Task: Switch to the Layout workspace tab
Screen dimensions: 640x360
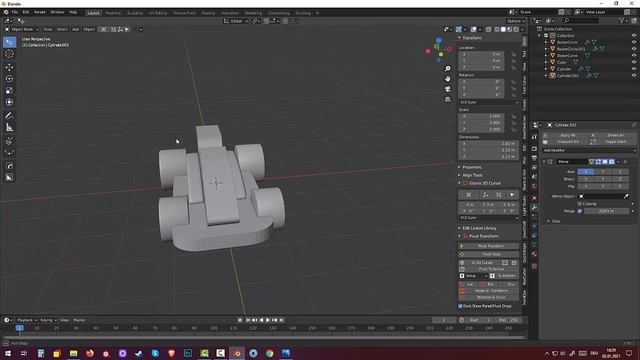Action: 93,13
